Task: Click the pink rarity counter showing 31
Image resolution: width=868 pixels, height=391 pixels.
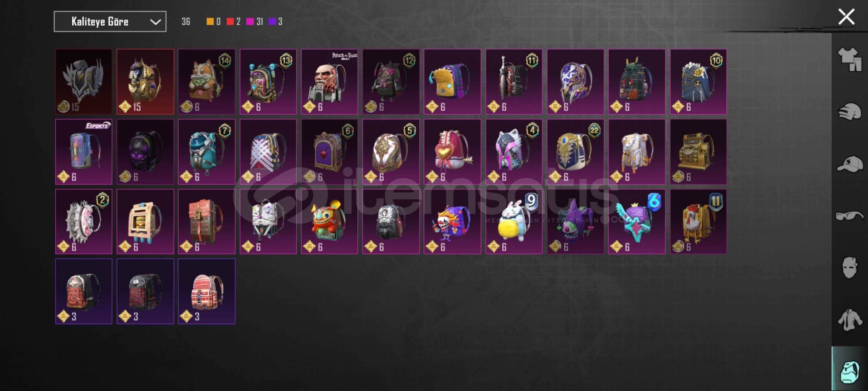Action: [x=255, y=22]
